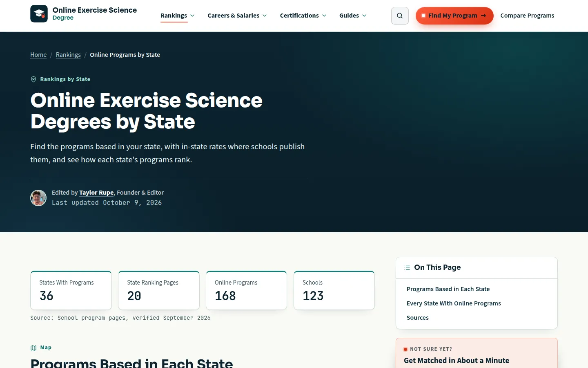
Task: Open the Rankings nav item
Action: (174, 16)
